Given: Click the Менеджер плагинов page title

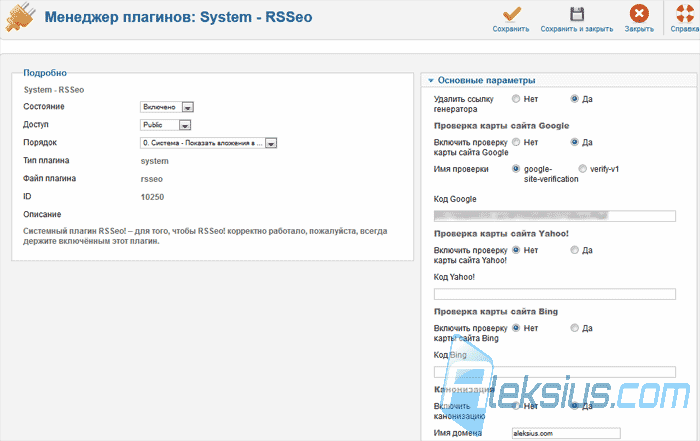Looking at the screenshot, I should point(178,17).
